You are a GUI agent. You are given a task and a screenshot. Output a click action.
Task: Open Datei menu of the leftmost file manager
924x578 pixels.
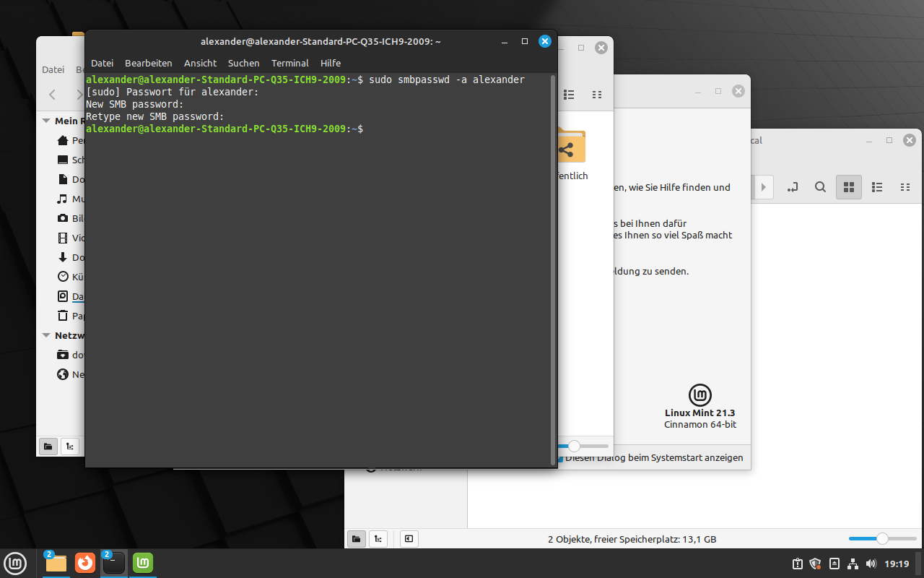click(x=53, y=70)
